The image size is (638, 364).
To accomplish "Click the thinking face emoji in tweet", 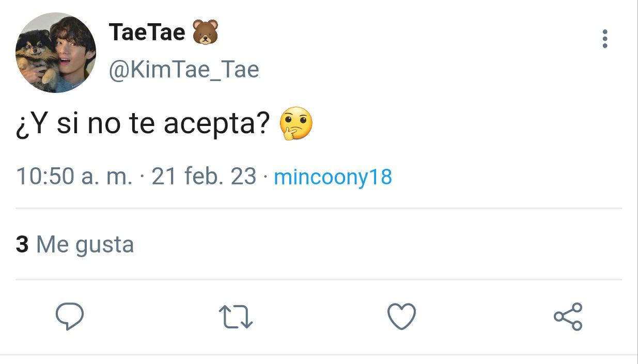I will [x=296, y=124].
